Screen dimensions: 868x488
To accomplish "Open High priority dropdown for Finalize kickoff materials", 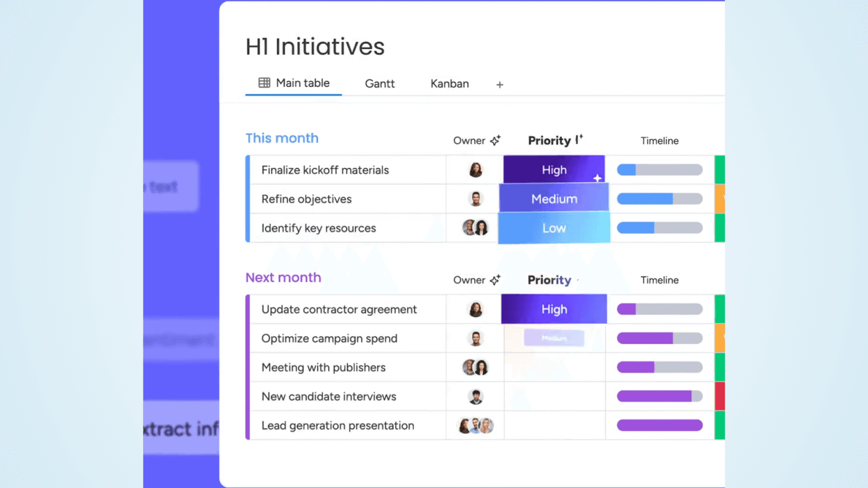I will 554,170.
